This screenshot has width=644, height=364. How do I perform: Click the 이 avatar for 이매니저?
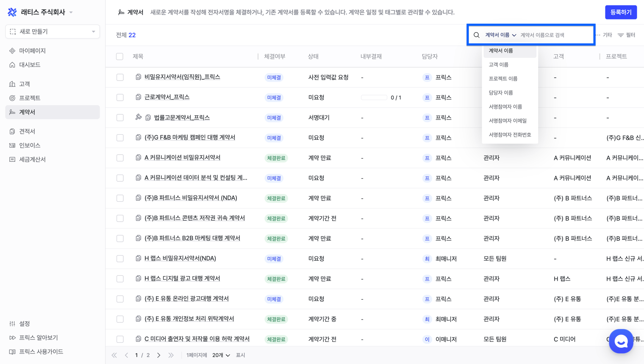coord(427,339)
